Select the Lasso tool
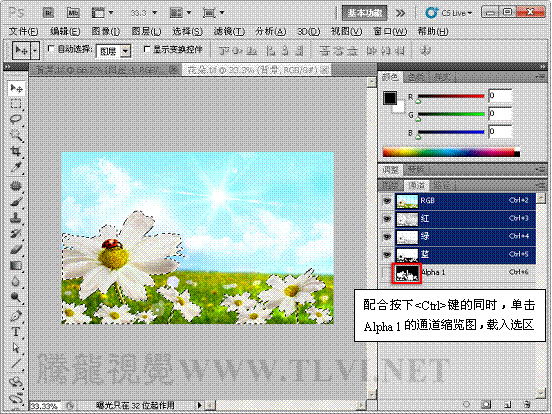The height and width of the screenshot is (414, 552). tap(15, 119)
